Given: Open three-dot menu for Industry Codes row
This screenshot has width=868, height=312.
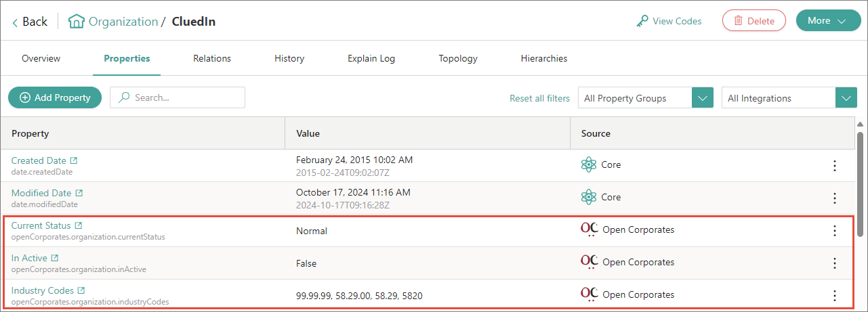Looking at the screenshot, I should (x=835, y=296).
